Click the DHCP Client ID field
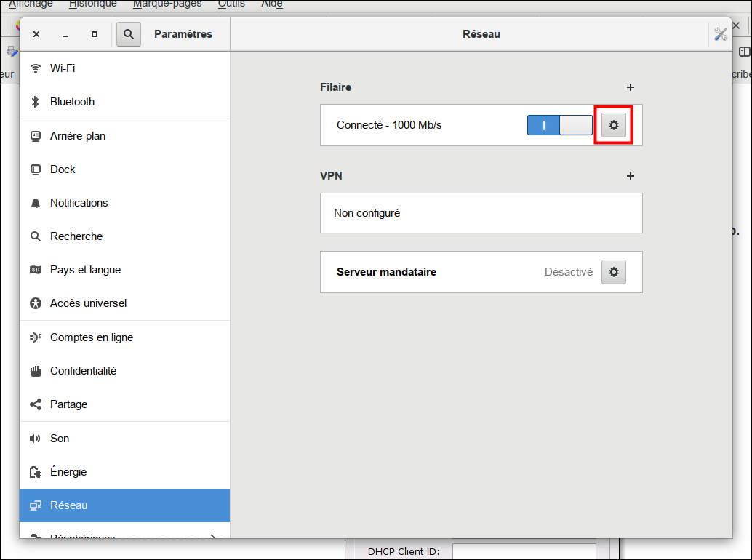The height and width of the screenshot is (560, 752). (x=524, y=552)
